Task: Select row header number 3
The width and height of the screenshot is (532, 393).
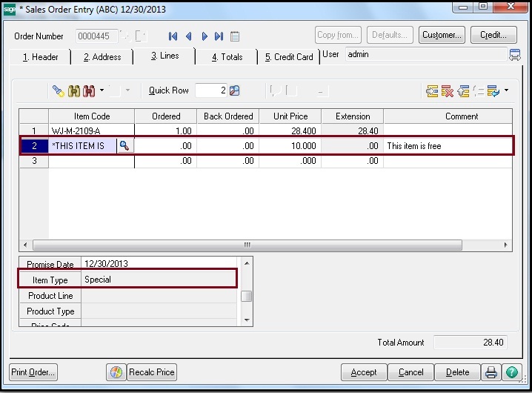Action: tap(34, 161)
